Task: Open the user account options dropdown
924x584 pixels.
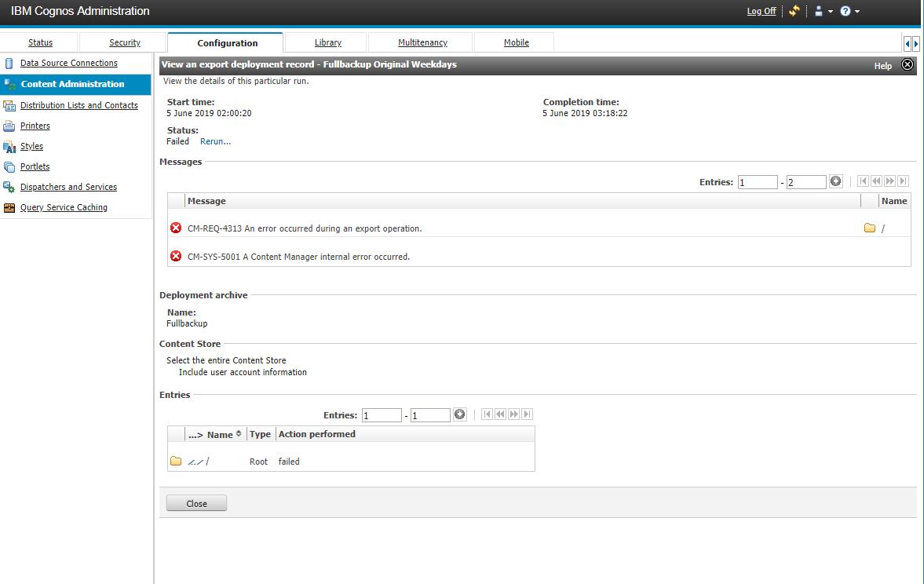Action: pyautogui.click(x=823, y=11)
